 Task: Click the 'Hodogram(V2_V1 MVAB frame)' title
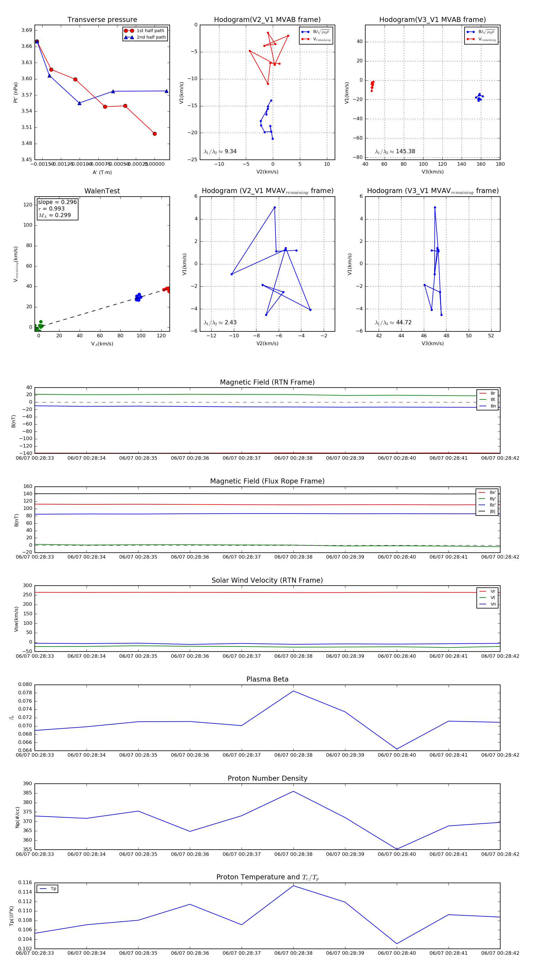click(x=267, y=20)
